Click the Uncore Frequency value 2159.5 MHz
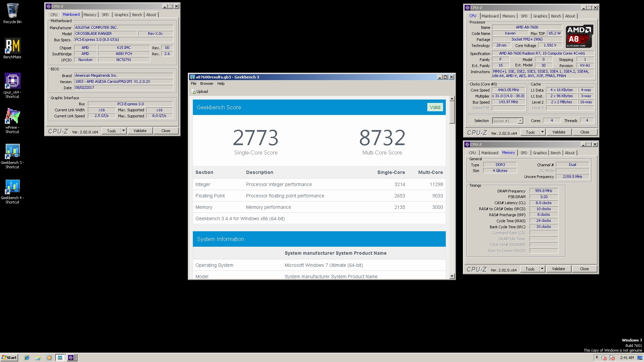 click(572, 177)
